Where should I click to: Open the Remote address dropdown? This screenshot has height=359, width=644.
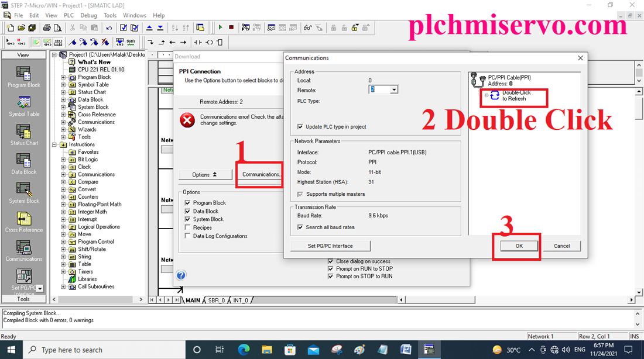point(394,89)
